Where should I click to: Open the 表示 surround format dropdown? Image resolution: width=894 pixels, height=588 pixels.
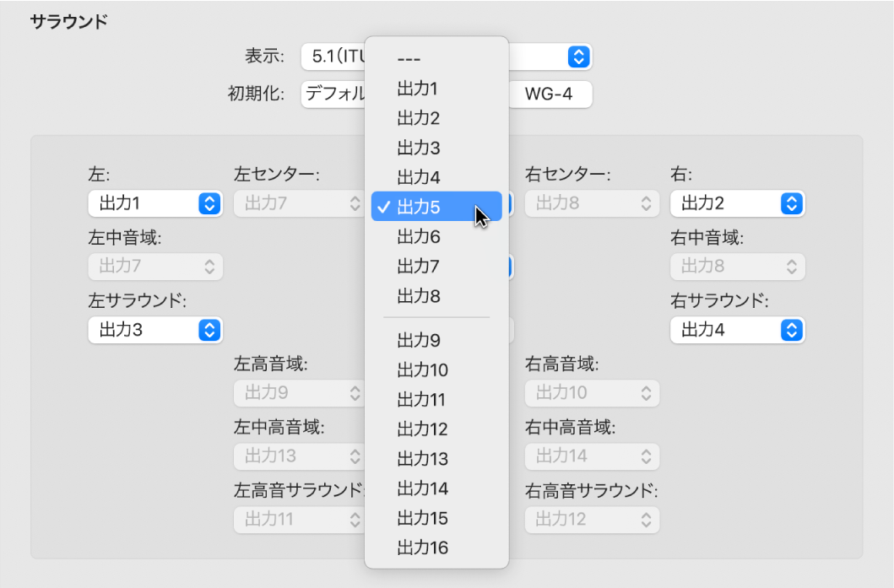pyautogui.click(x=577, y=57)
